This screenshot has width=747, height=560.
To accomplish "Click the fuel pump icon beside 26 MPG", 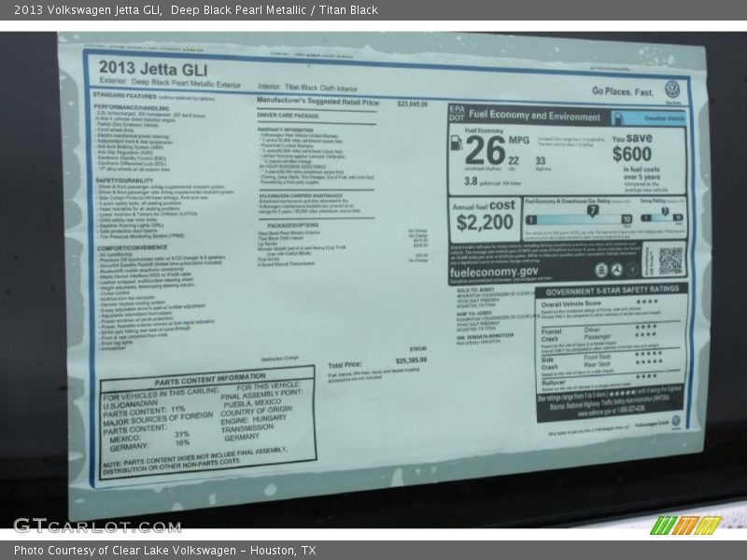I will click(x=456, y=144).
